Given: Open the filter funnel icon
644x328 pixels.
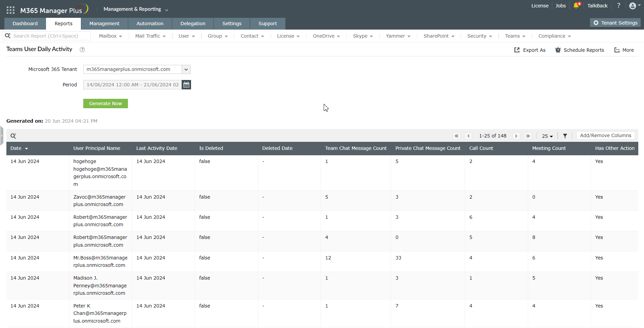Looking at the screenshot, I should [565, 136].
